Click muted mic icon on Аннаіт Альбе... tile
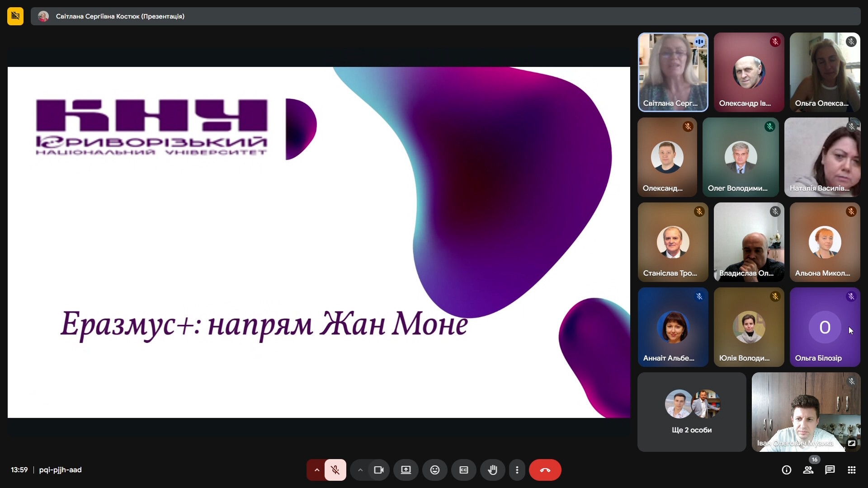The height and width of the screenshot is (488, 868). [x=699, y=296]
